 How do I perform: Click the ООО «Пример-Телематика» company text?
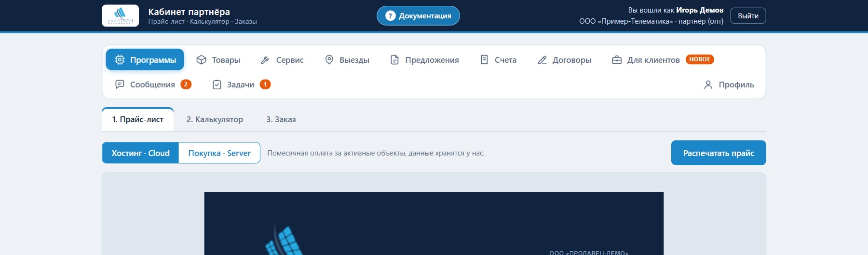click(x=626, y=21)
